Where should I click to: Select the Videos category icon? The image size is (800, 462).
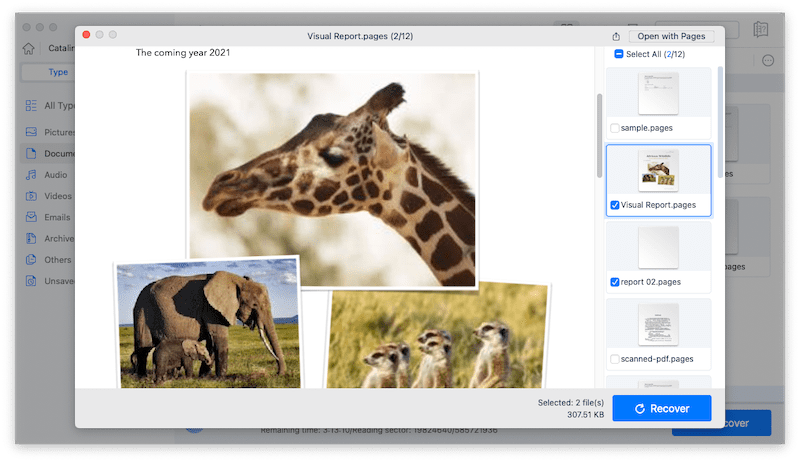click(31, 196)
